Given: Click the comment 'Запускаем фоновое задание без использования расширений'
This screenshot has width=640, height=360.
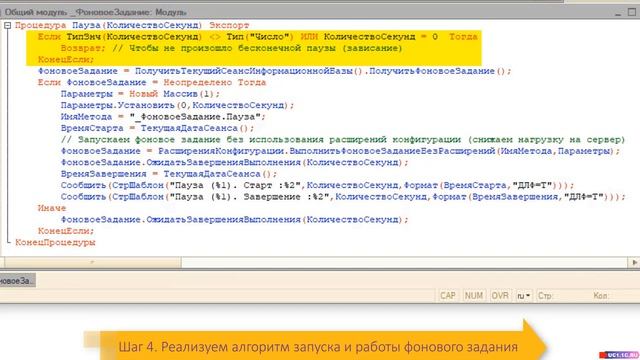Looking at the screenshot, I should 343,140.
